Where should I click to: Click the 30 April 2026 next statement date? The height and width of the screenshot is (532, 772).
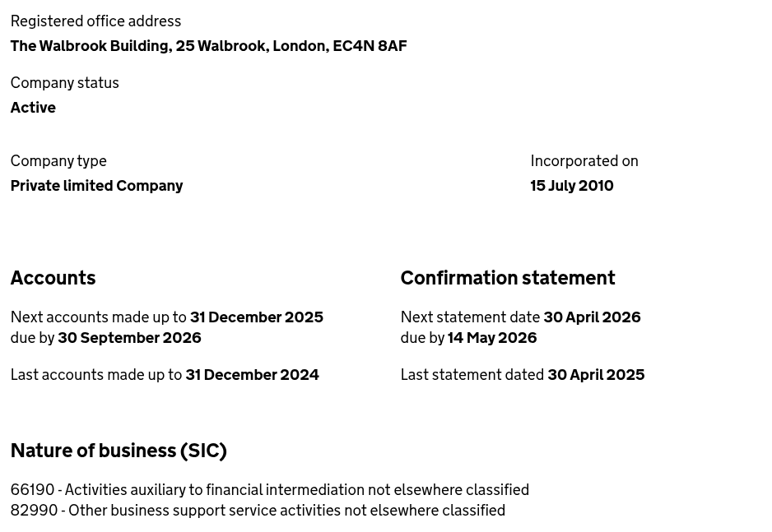(x=592, y=317)
